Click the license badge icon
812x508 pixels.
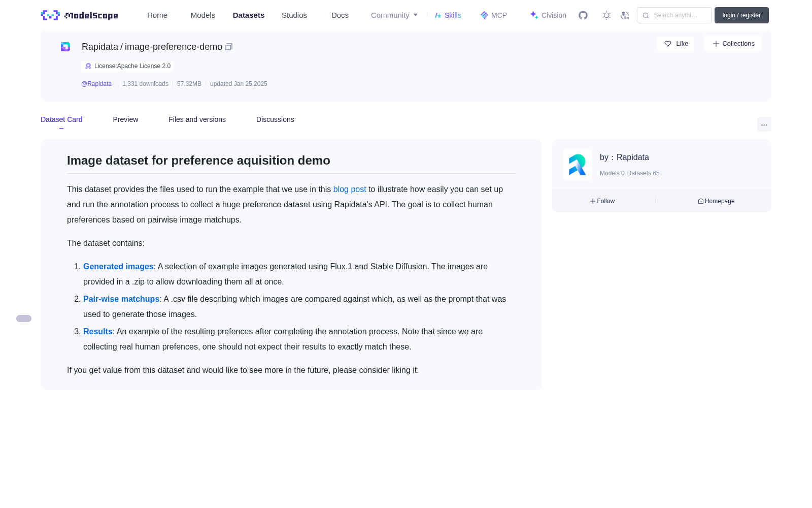click(x=88, y=66)
